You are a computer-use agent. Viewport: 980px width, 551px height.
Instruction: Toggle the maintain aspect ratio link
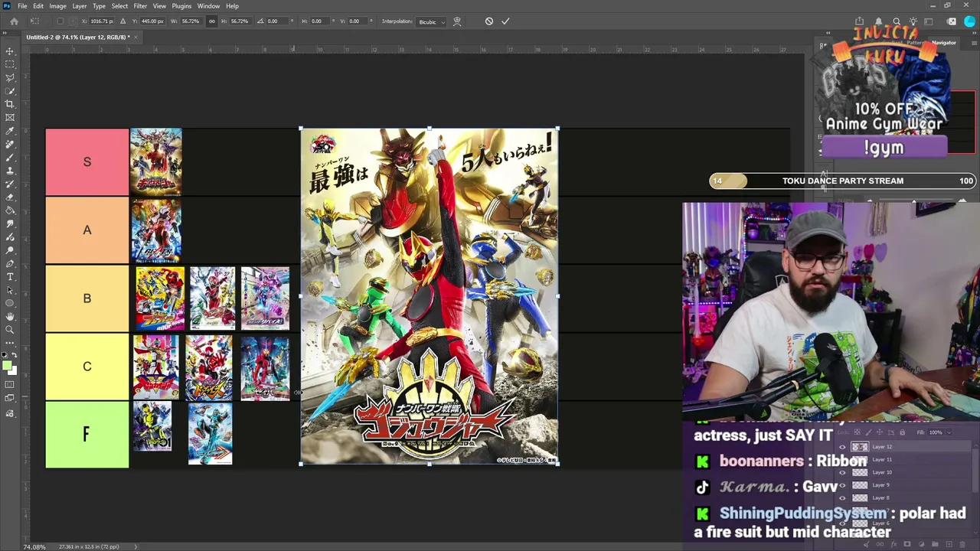[212, 21]
